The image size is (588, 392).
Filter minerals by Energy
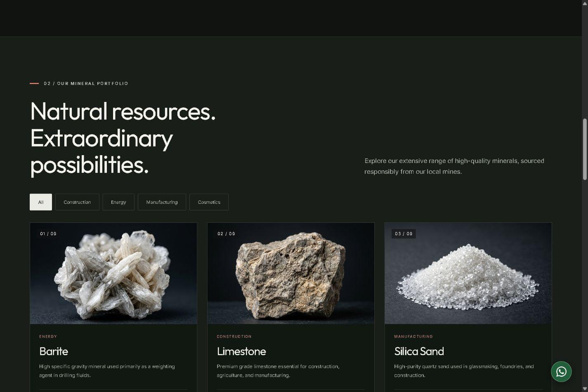pyautogui.click(x=118, y=202)
